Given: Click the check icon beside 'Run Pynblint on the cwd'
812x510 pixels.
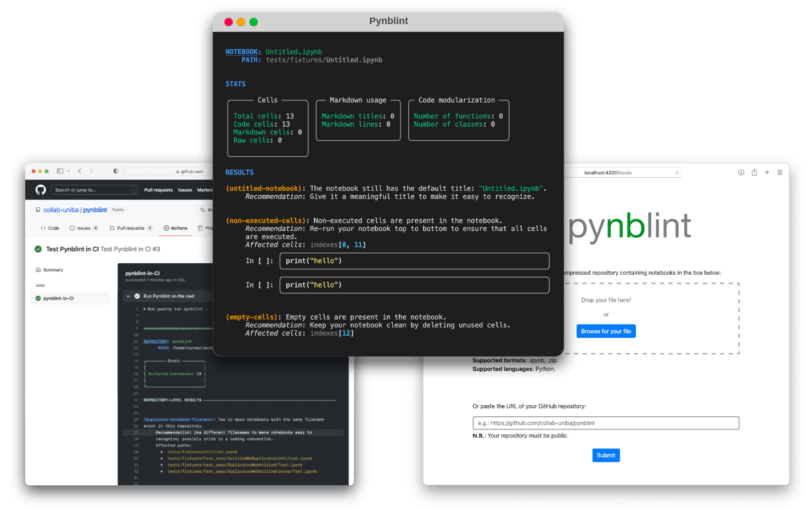Looking at the screenshot, I should click(137, 296).
